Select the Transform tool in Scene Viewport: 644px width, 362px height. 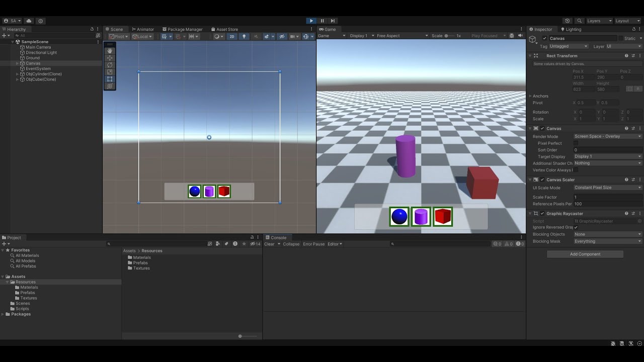click(x=110, y=86)
